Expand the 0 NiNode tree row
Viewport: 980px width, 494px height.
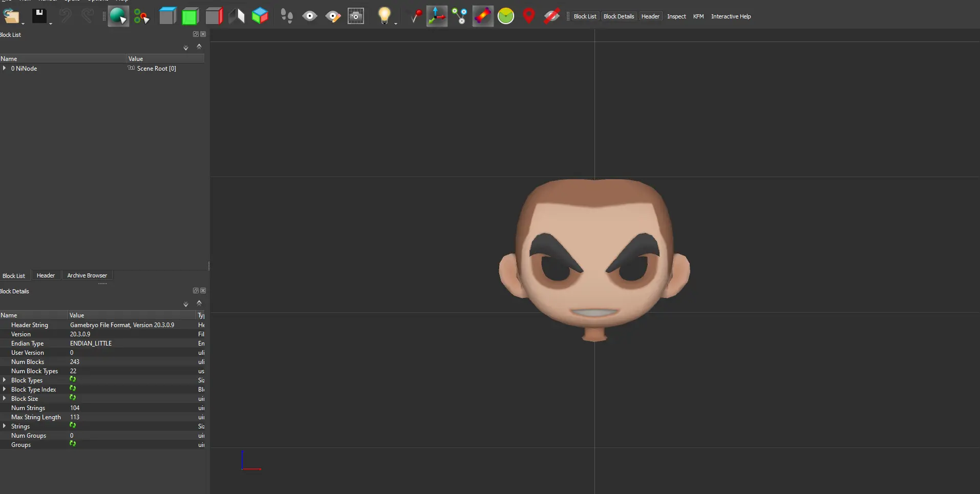tap(5, 68)
